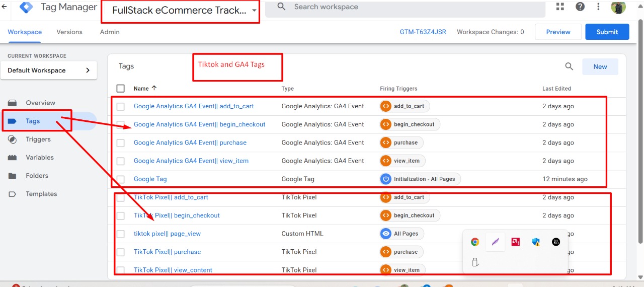Click the Name column sort arrow

pyautogui.click(x=154, y=88)
